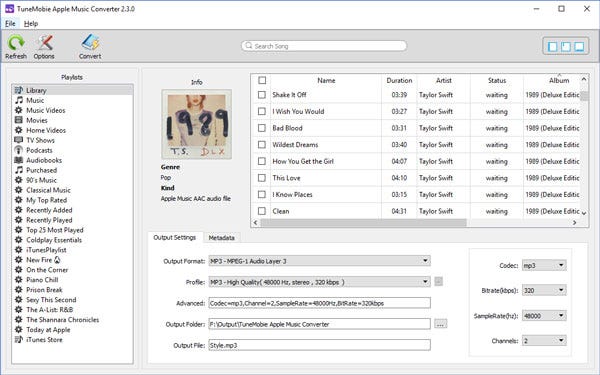600x375 pixels.
Task: Click the Movies film icon
Action: tap(18, 120)
